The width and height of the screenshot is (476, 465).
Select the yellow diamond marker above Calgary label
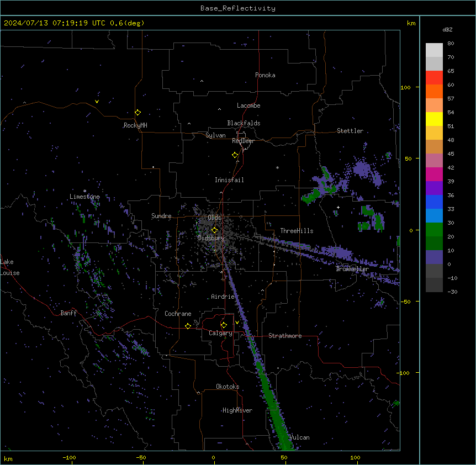coord(224,325)
